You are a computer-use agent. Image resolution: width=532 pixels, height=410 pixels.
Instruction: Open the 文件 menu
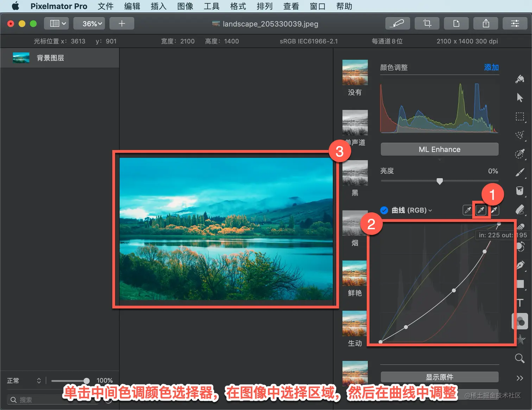(x=106, y=6)
